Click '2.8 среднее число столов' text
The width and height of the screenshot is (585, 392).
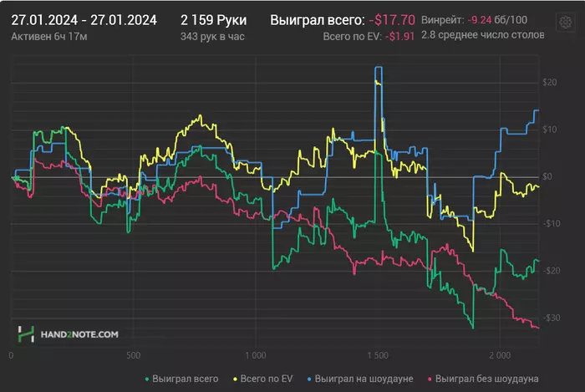482,35
